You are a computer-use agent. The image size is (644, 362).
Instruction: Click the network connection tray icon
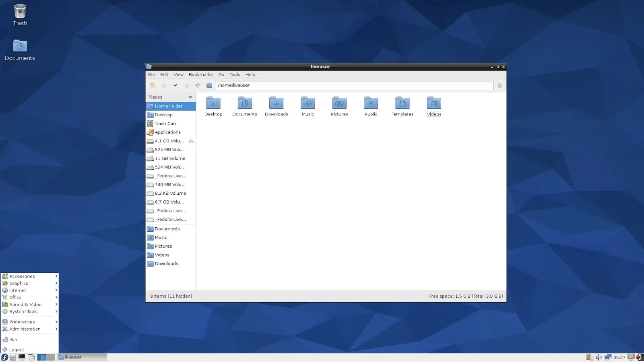point(608,357)
